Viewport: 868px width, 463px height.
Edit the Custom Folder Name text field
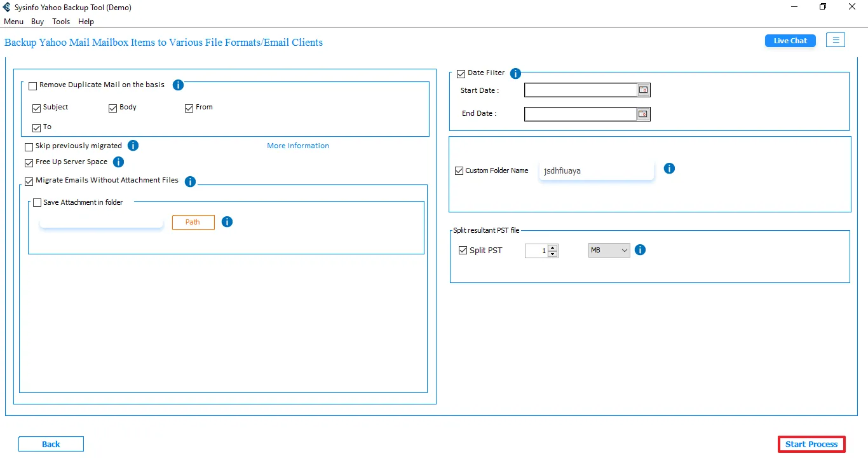coord(596,170)
